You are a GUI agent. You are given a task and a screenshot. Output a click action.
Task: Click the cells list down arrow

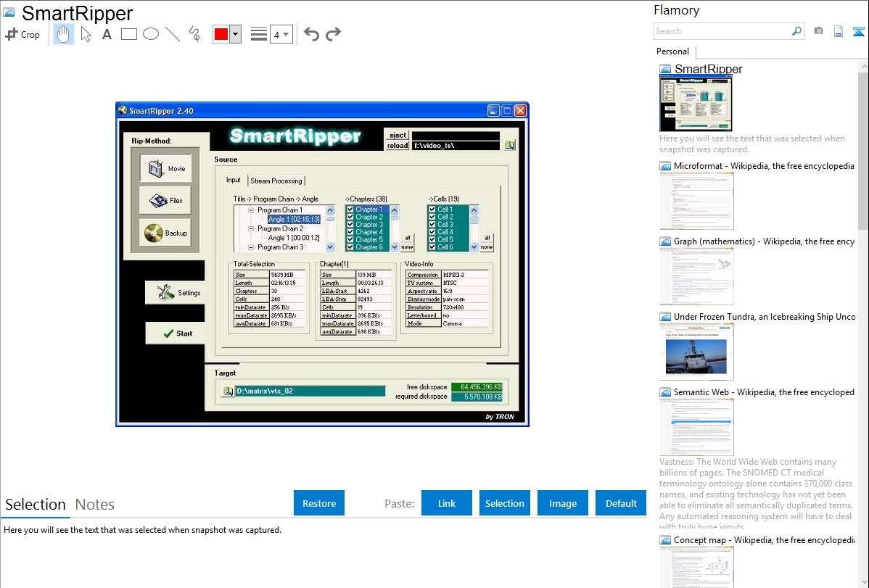coord(474,247)
